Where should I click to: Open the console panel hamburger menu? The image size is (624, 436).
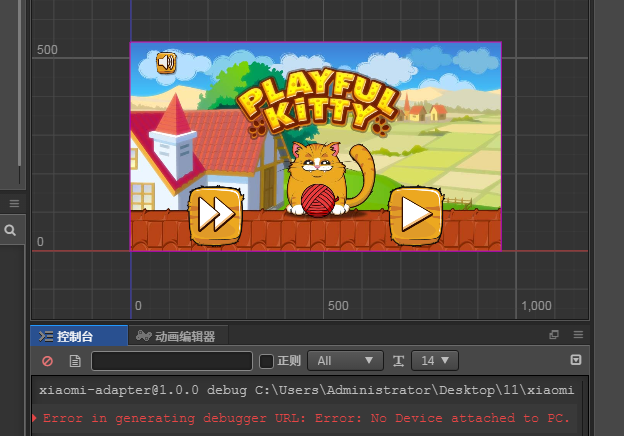coord(578,335)
